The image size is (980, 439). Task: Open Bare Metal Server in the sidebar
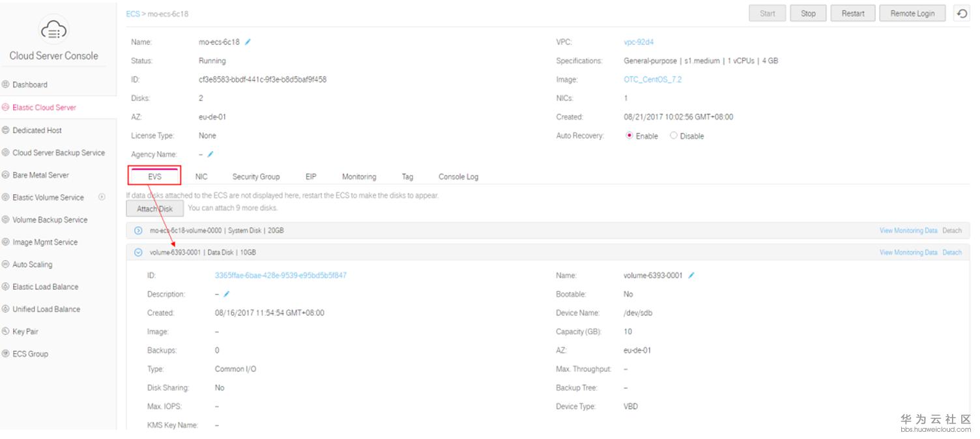coord(40,175)
